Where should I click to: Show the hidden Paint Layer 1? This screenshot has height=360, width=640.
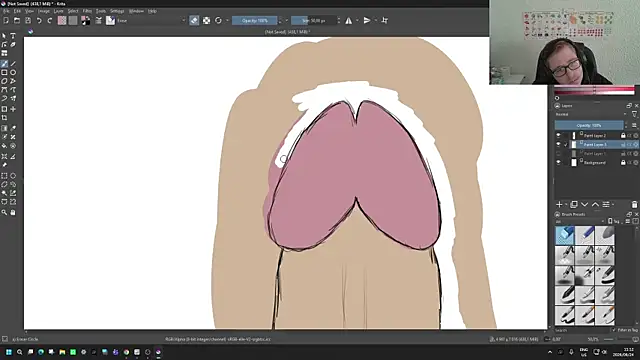click(558, 153)
